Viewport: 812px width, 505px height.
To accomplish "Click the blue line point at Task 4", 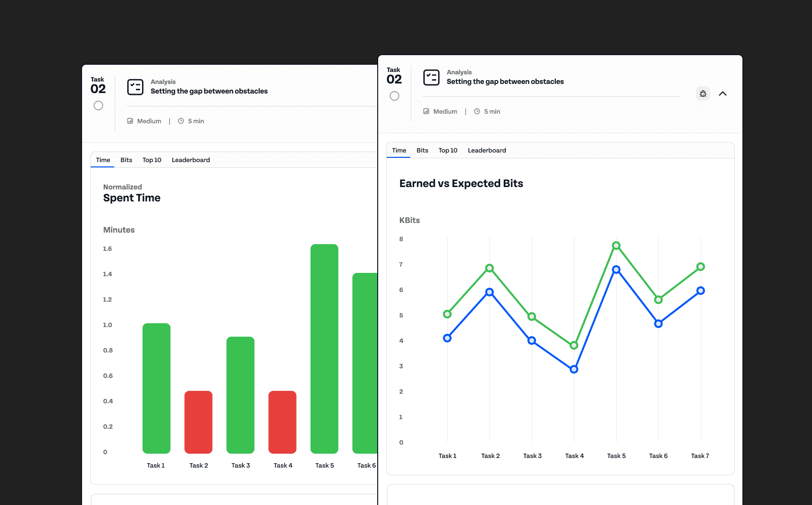I will coord(574,369).
